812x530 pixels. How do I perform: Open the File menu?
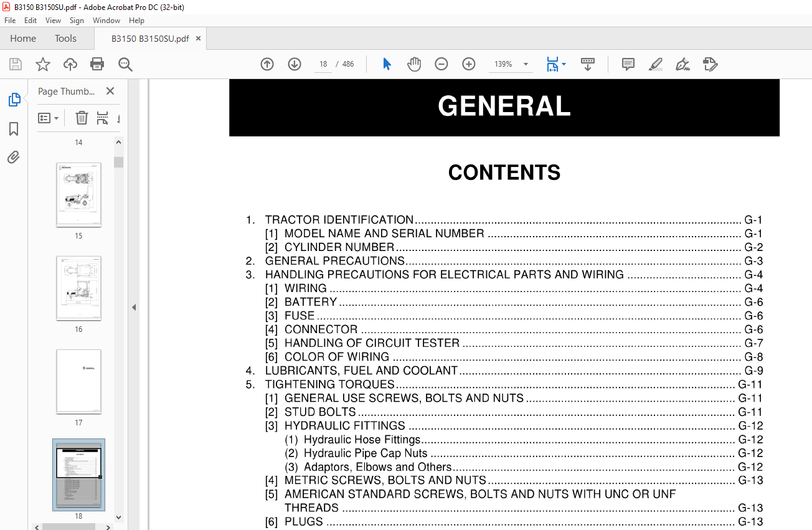pyautogui.click(x=10, y=21)
